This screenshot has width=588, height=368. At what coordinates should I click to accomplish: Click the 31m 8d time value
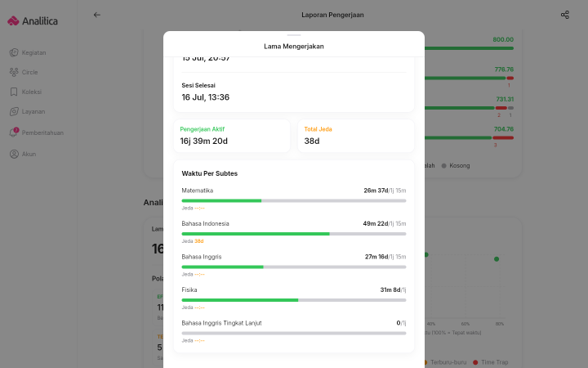pos(390,289)
